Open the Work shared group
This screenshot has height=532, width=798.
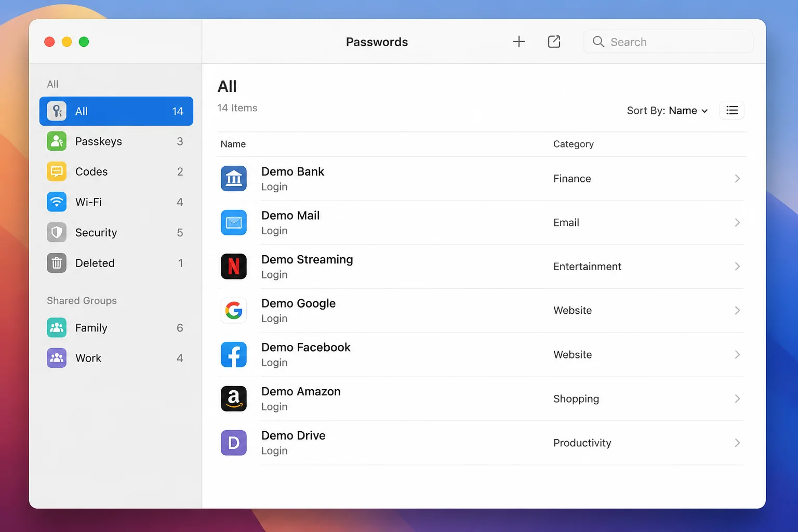click(x=116, y=358)
